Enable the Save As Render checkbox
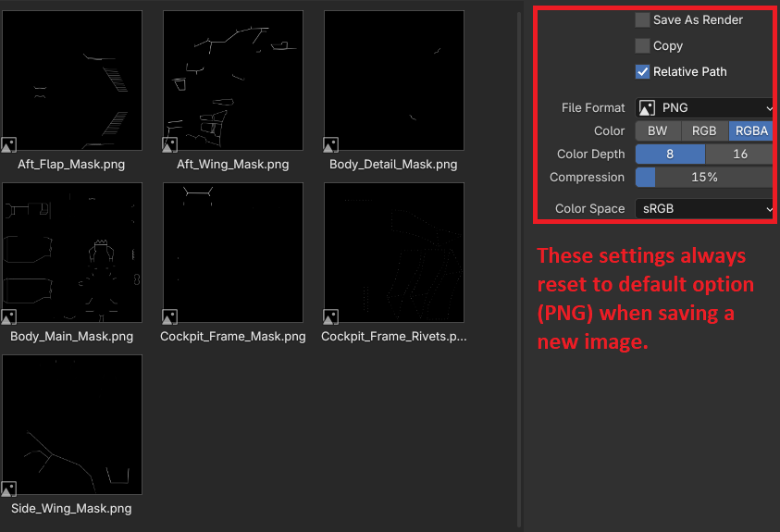780x532 pixels. coord(642,20)
